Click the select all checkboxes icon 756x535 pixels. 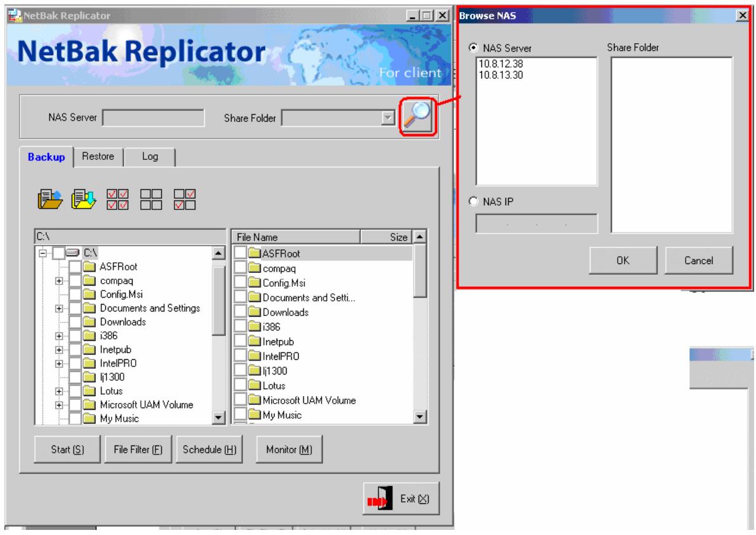pos(117,199)
